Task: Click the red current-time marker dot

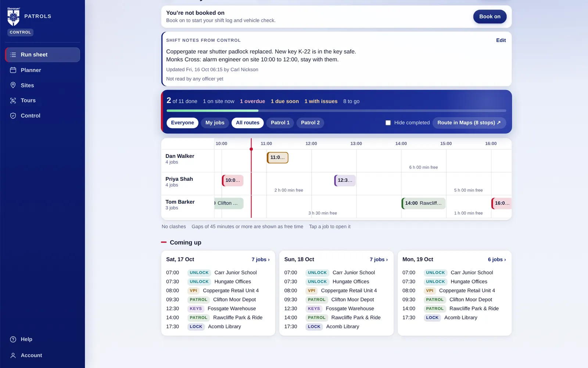Action: click(x=251, y=149)
